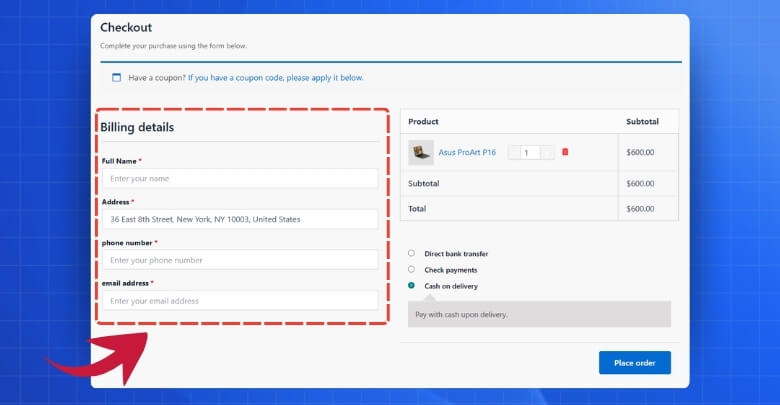The width and height of the screenshot is (780, 405).
Task: Click the coupon icon beside "Have a coupon?"
Action: (116, 78)
